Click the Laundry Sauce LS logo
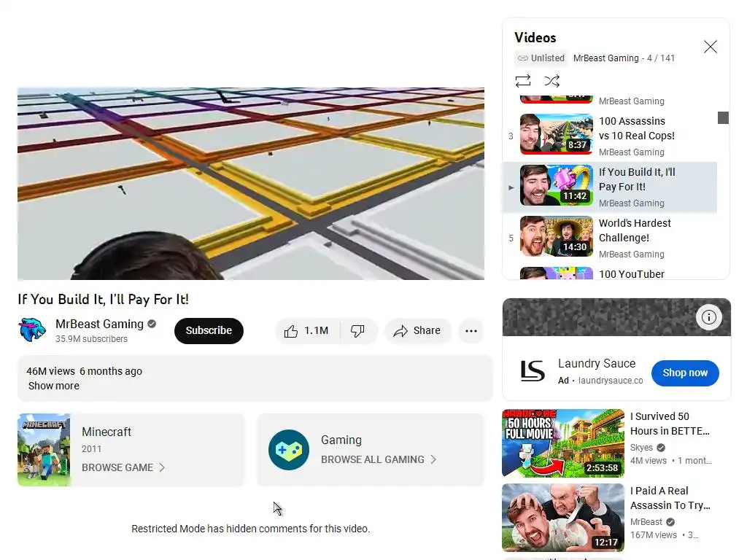The width and height of the screenshot is (747, 560). [x=532, y=371]
